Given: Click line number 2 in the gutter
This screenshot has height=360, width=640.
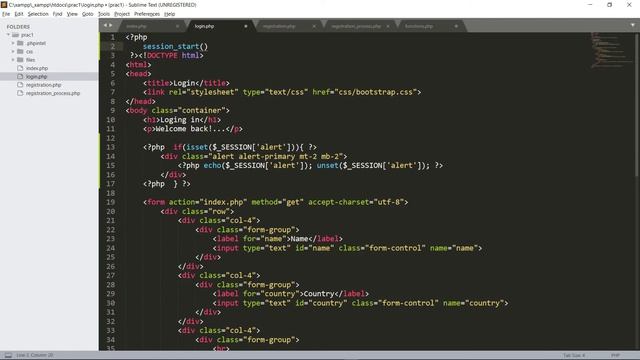Looking at the screenshot, I should (113, 46).
